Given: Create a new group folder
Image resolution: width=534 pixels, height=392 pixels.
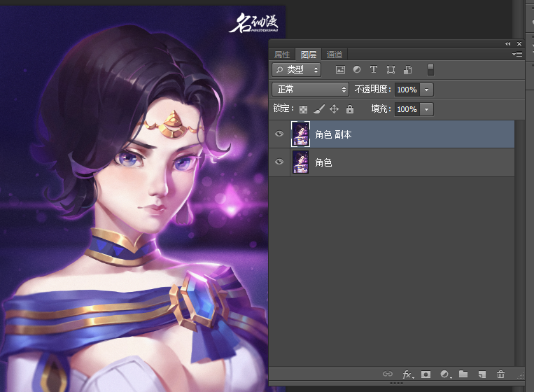Looking at the screenshot, I should (463, 374).
